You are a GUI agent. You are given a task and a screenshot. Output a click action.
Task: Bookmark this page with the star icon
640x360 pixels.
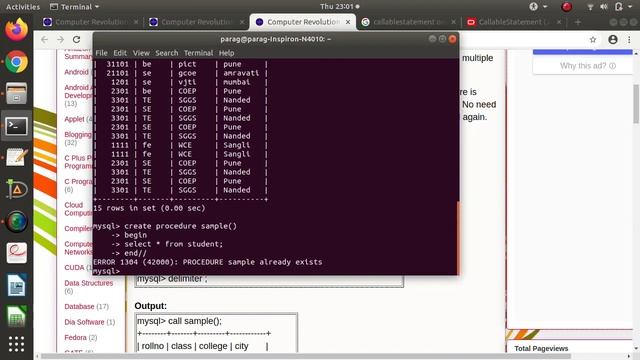(593, 40)
